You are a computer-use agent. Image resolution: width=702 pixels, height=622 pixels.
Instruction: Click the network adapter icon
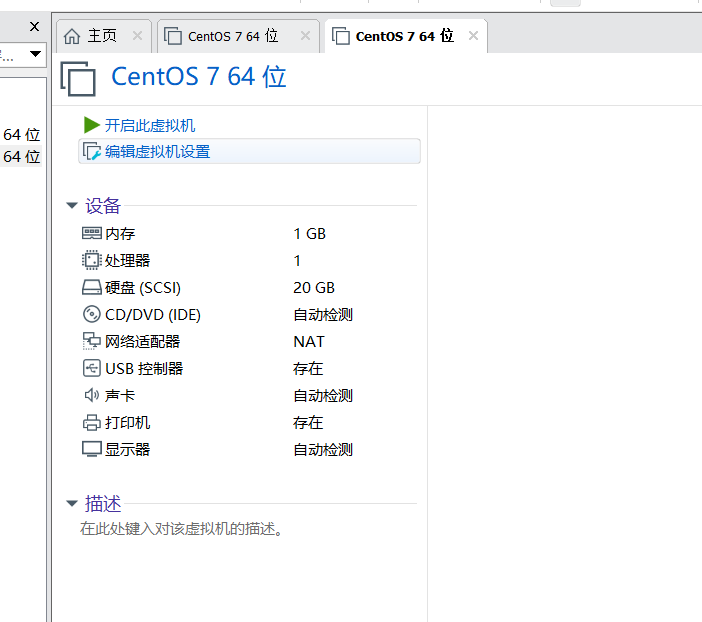(92, 341)
